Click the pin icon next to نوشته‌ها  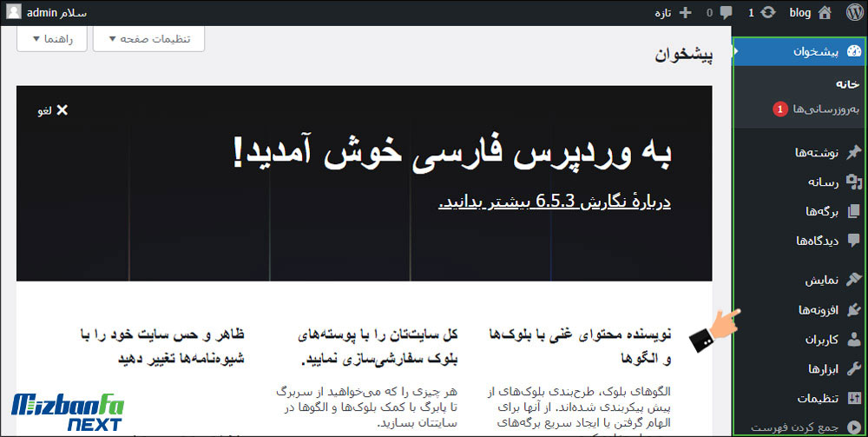point(854,152)
